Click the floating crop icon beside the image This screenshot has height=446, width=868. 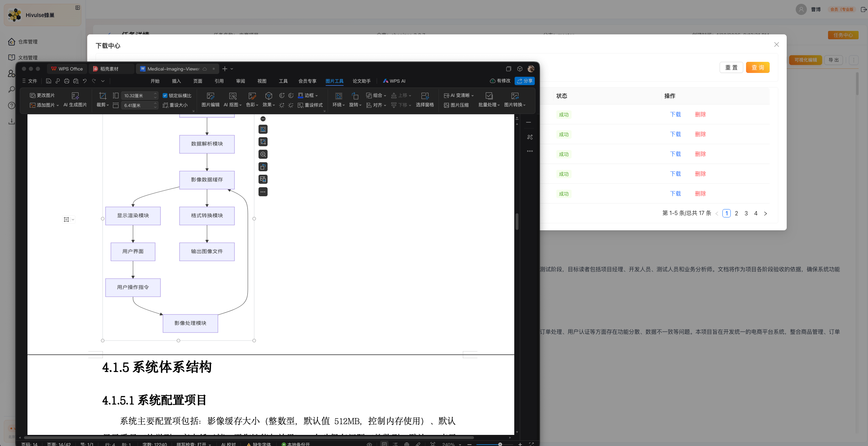(263, 142)
